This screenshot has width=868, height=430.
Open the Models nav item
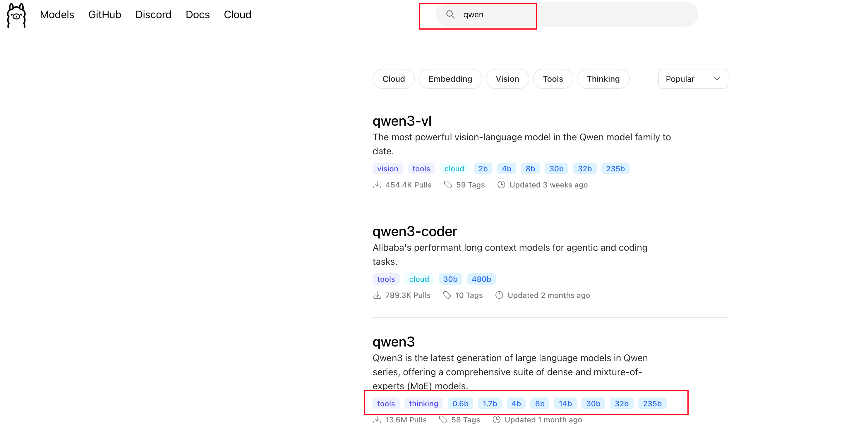pos(57,15)
